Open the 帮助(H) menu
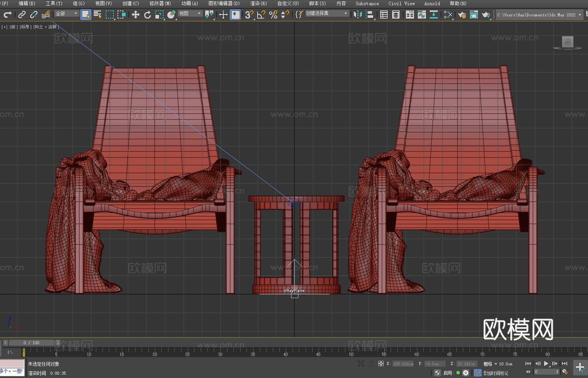Viewport: 588px width, 378px height. click(x=458, y=3)
